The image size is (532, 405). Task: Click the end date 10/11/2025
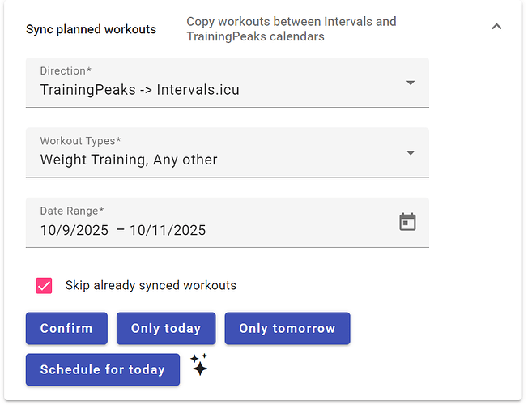[168, 230]
